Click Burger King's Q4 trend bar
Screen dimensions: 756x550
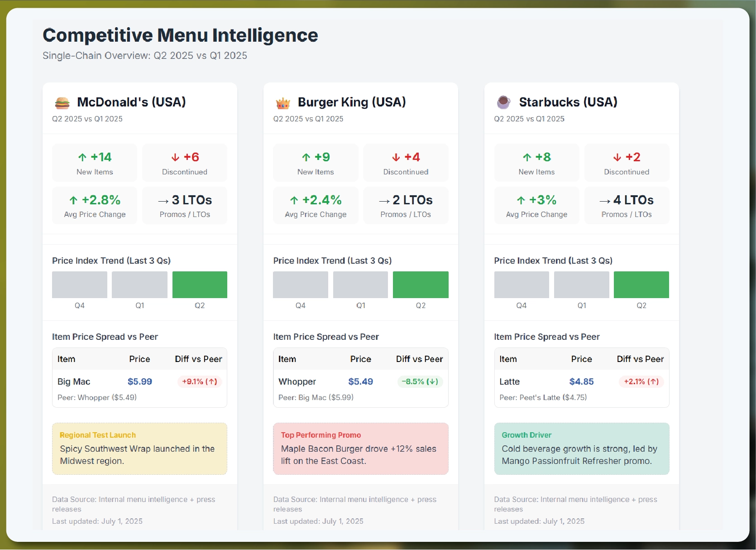tap(300, 285)
